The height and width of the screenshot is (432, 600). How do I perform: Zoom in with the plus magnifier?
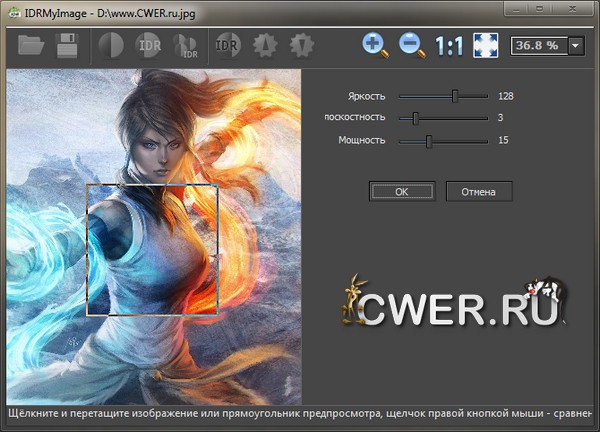[x=375, y=45]
